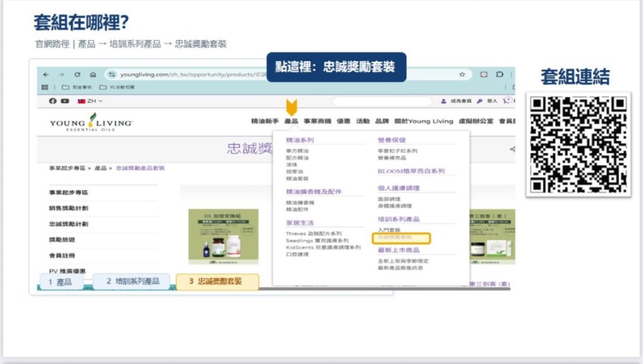Choose 最新產品販售訊息

click(400, 268)
